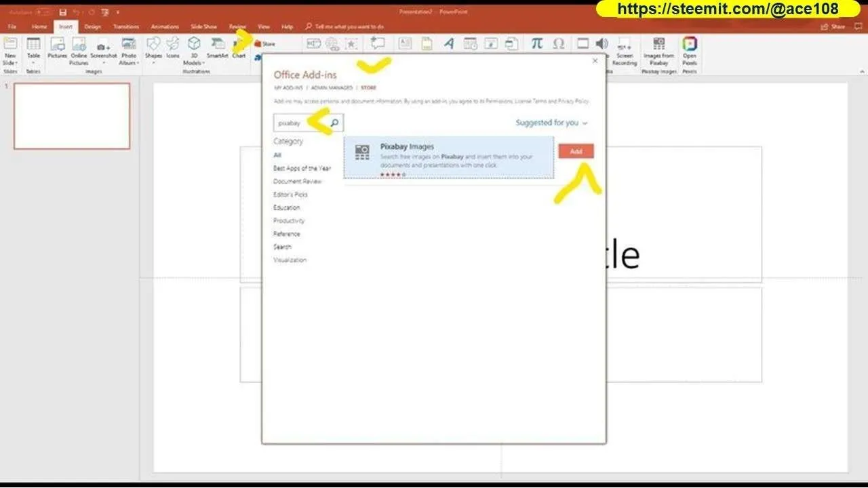Click the WordArt icon
This screenshot has height=488, width=868.
[x=448, y=43]
